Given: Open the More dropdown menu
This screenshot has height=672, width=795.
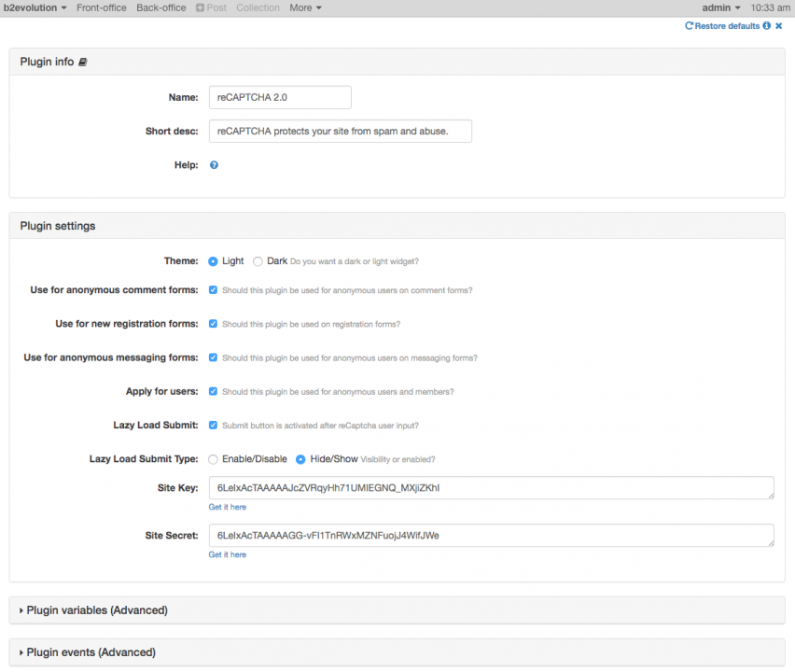Looking at the screenshot, I should [x=306, y=7].
